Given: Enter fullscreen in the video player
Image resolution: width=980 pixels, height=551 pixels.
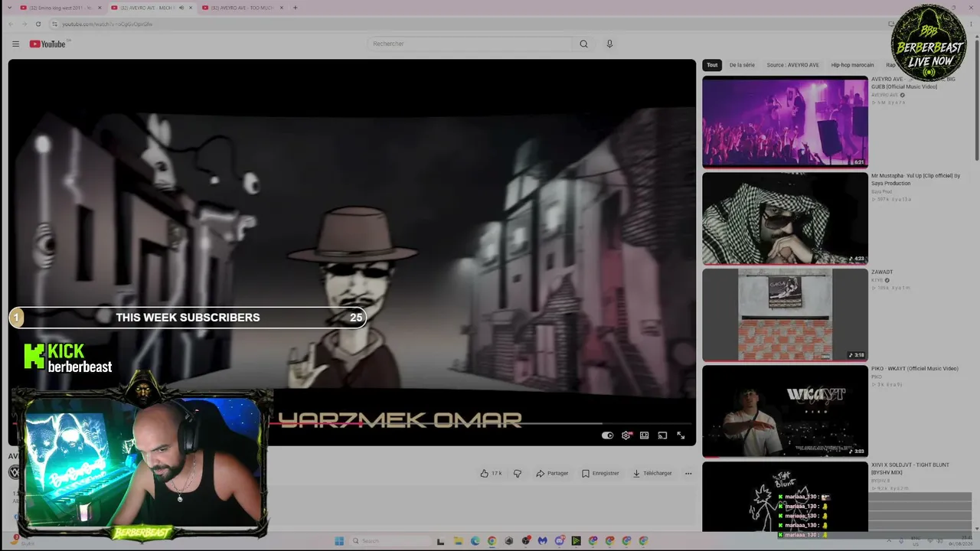Looking at the screenshot, I should click(x=681, y=435).
